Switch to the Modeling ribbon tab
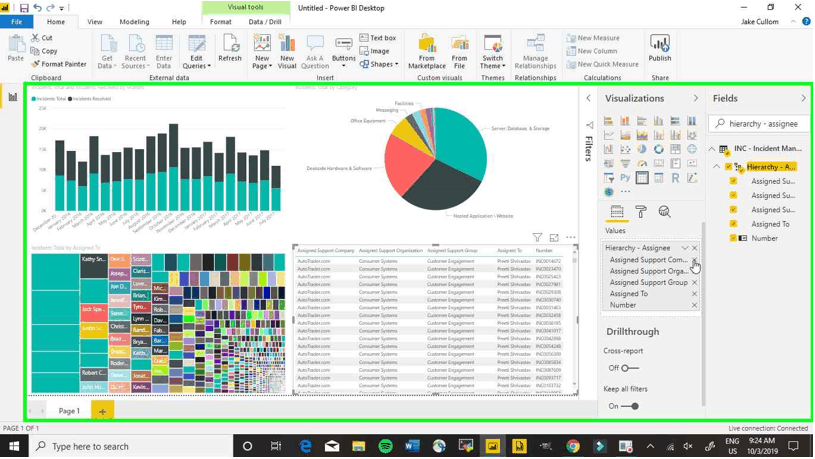Image resolution: width=815 pixels, height=459 pixels. click(134, 22)
